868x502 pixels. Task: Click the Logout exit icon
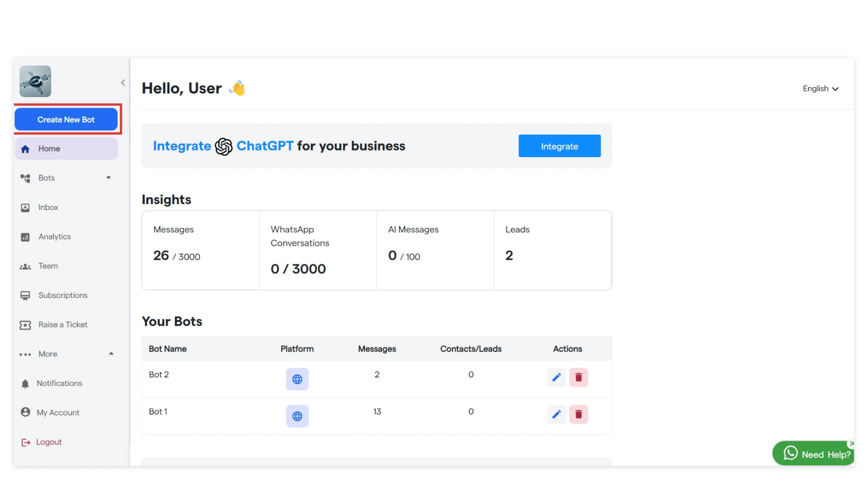tap(26, 443)
